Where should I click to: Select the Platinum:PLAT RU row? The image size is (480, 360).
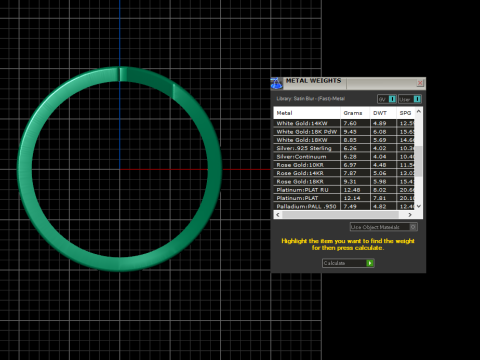[344, 190]
